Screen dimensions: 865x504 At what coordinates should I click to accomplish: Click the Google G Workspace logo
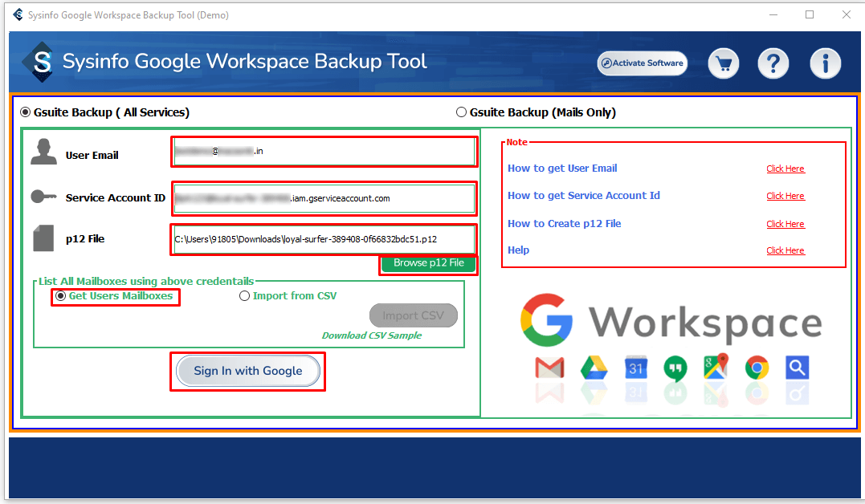(671, 321)
